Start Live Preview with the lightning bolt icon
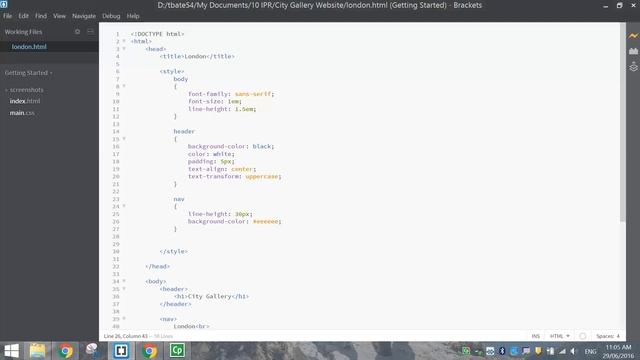 (633, 36)
